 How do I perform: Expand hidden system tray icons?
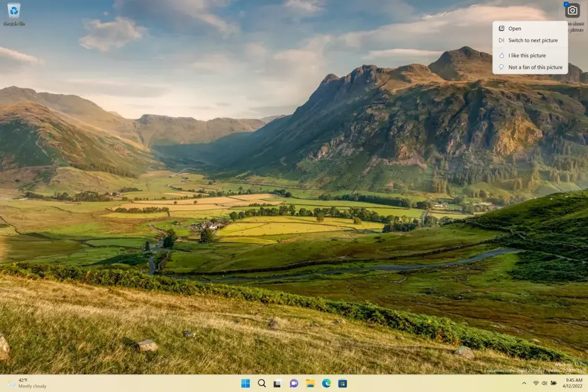click(525, 383)
